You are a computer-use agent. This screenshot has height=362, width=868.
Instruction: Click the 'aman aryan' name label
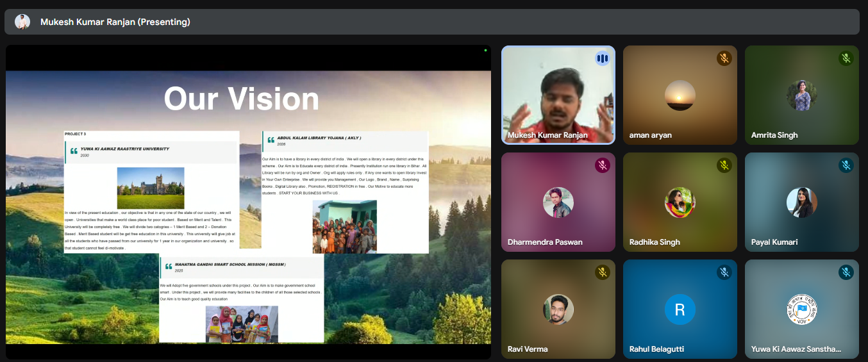click(651, 135)
